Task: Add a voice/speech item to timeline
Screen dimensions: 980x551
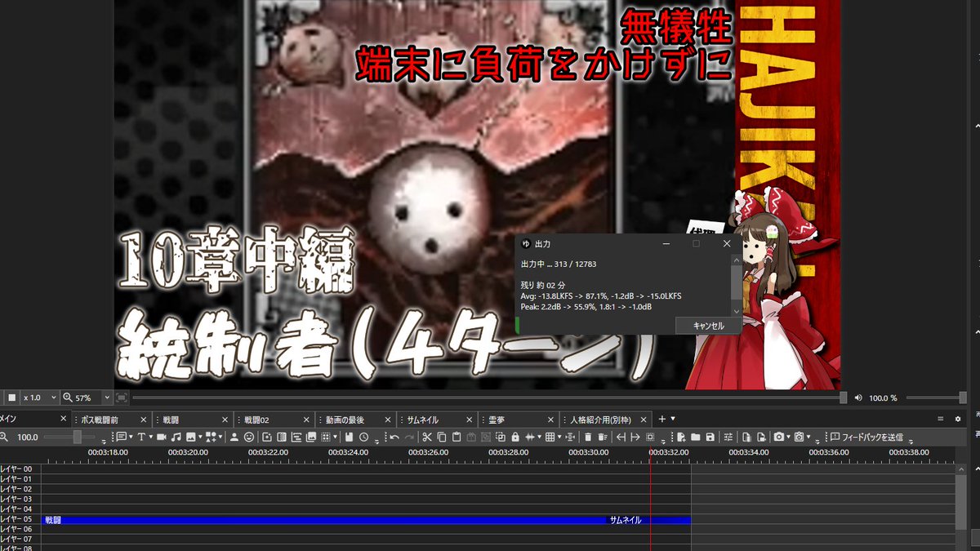Action: (x=122, y=437)
